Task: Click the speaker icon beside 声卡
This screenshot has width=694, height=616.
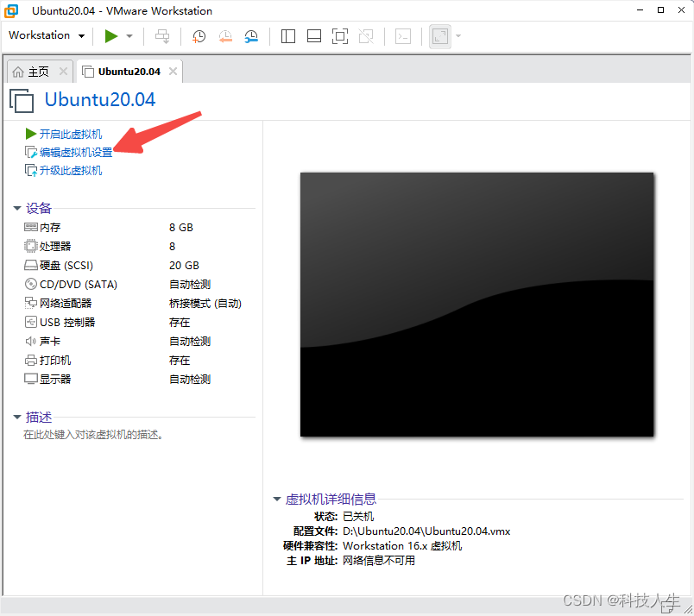Action: coord(31,341)
